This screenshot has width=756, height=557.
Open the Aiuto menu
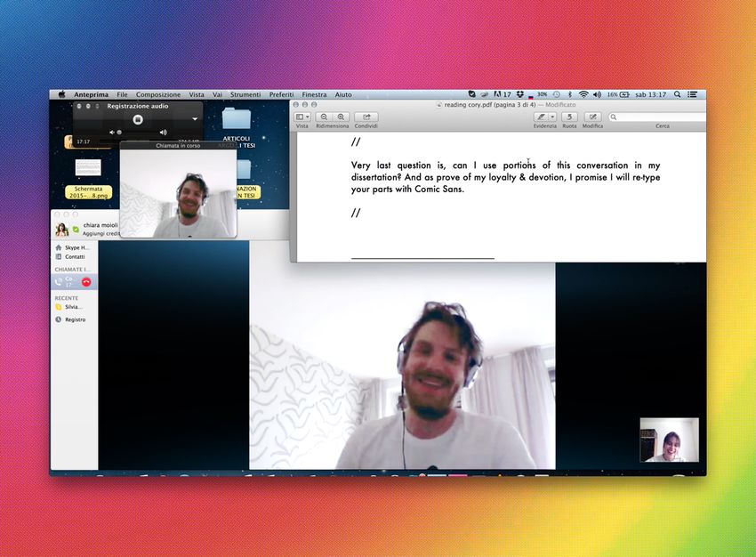(x=343, y=94)
